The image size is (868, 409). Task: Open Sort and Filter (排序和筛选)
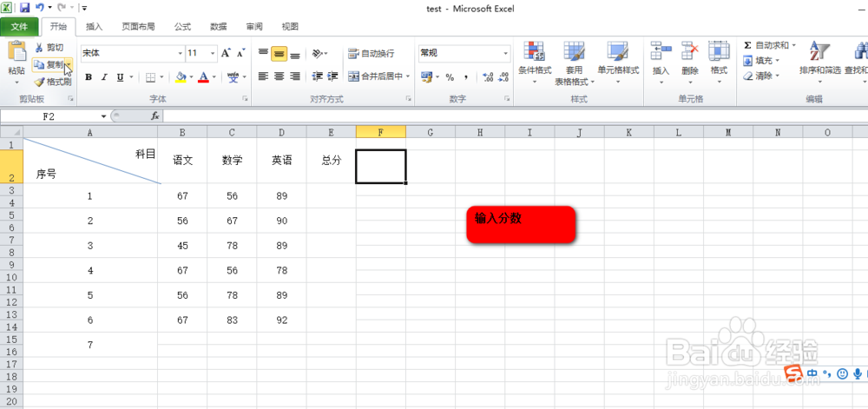point(820,62)
